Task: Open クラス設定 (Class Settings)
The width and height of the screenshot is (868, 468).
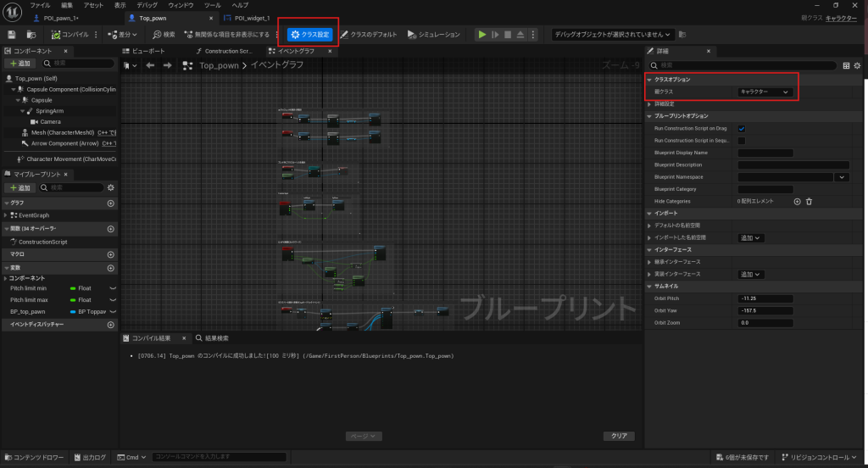Action: 309,35
